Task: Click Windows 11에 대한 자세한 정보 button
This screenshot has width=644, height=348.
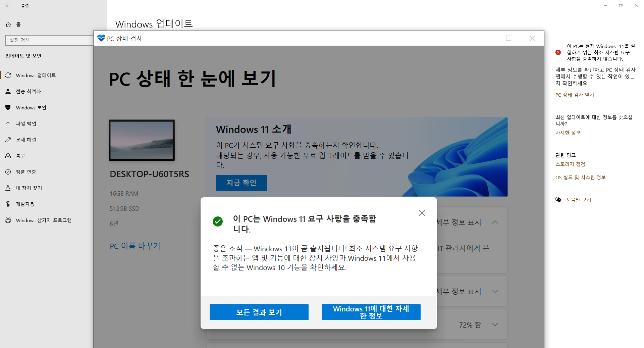Action: pos(371,312)
